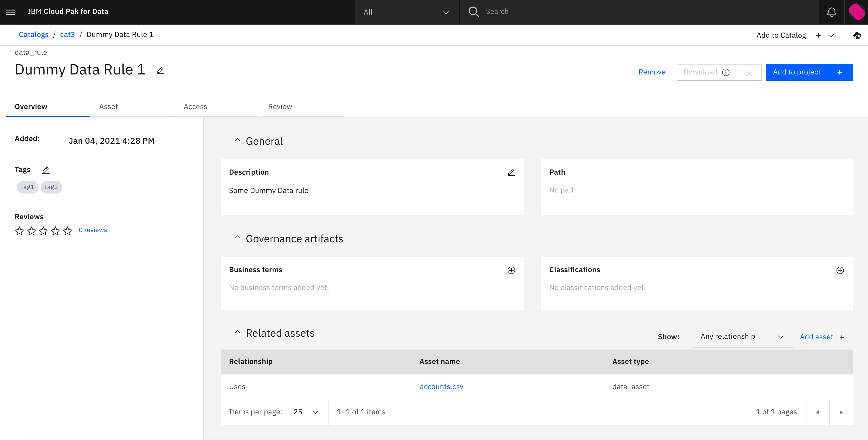Add a business term with the plus icon
This screenshot has width=868, height=440.
coord(511,270)
